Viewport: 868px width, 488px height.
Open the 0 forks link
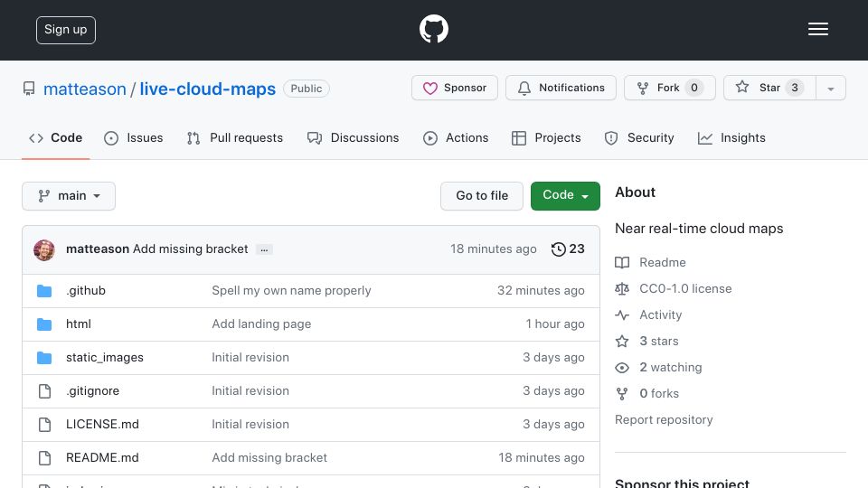659,393
